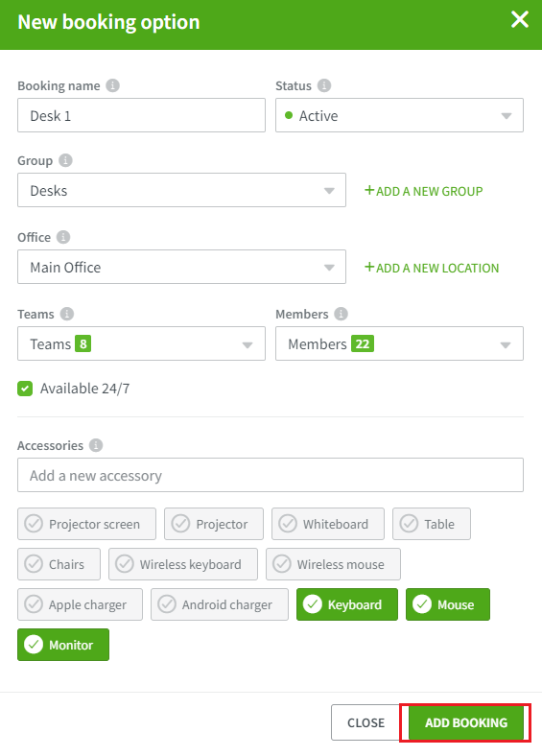Image resolution: width=542 pixels, height=756 pixels.
Task: Deselect the Keyboard accessory
Action: coord(347,604)
